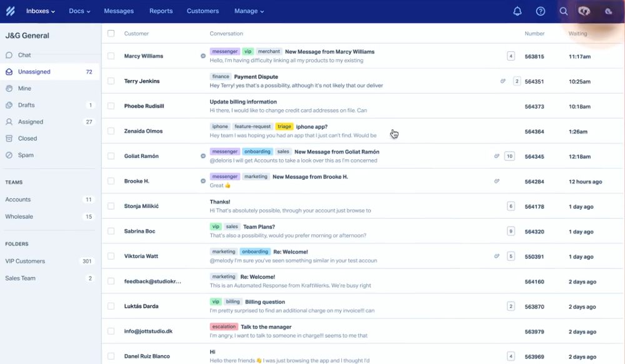Viewport: 625px width, 364px height.
Task: Click the help question mark icon
Action: [541, 11]
